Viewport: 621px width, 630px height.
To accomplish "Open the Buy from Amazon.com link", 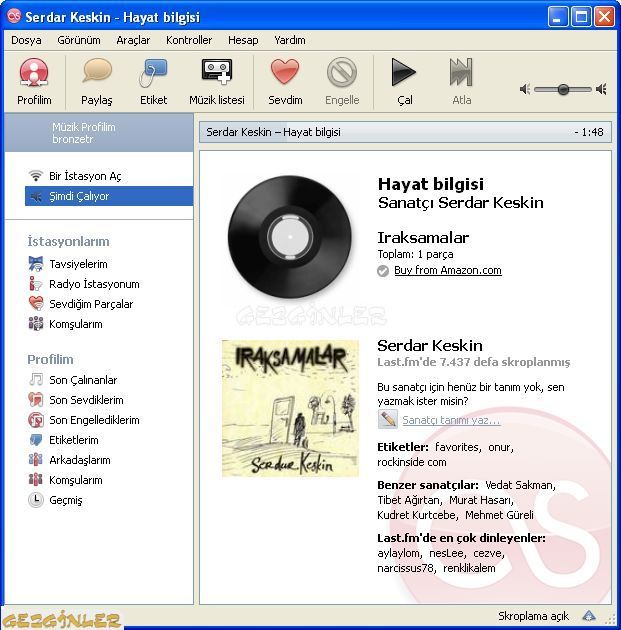I will tap(447, 270).
